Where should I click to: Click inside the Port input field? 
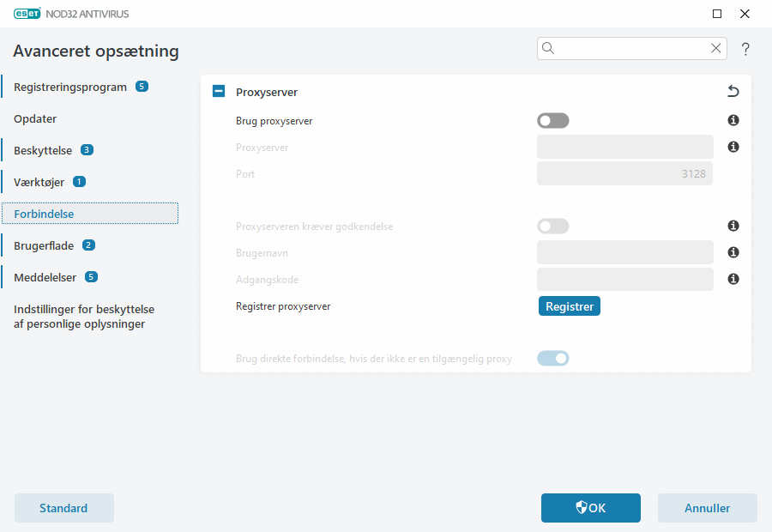point(624,173)
